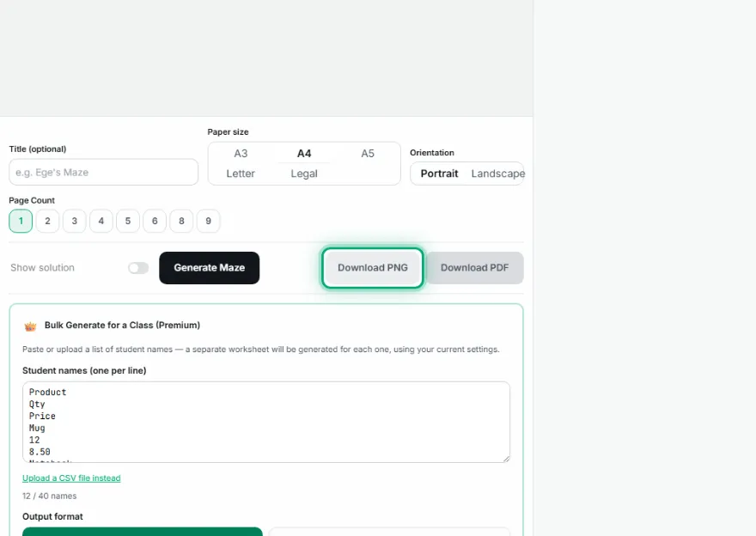Viewport: 756px width, 536px height.
Task: Click the Bulk Generate for a Class heading
Action: click(x=123, y=326)
